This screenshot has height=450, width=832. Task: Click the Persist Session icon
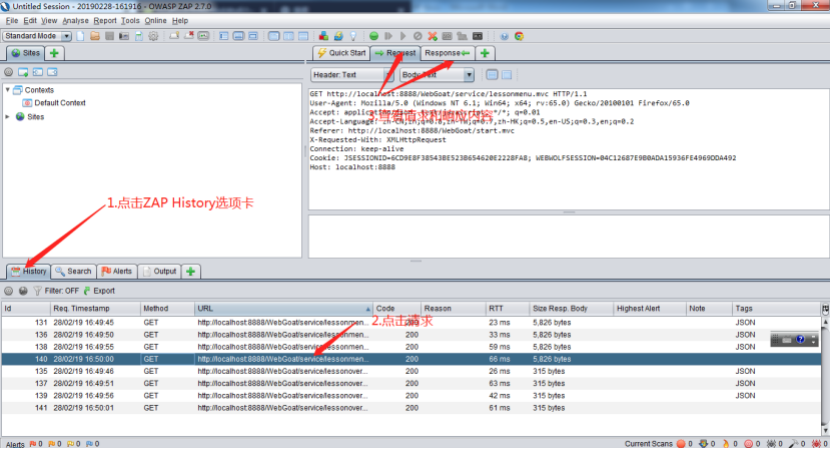coord(109,36)
